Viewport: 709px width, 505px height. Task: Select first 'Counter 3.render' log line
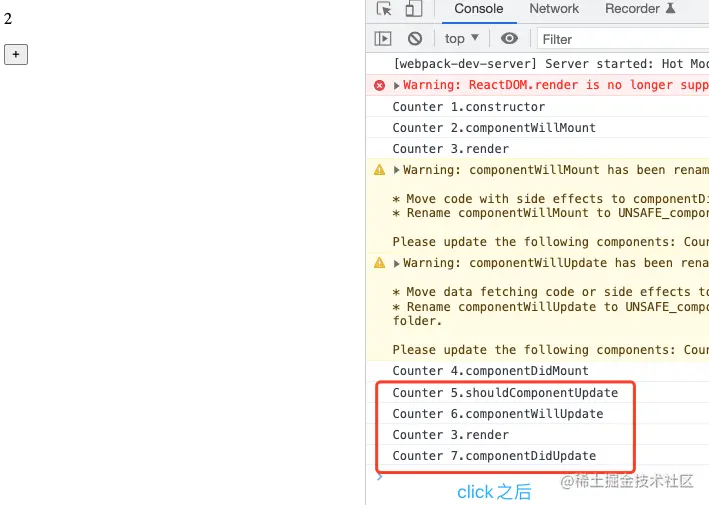click(450, 149)
